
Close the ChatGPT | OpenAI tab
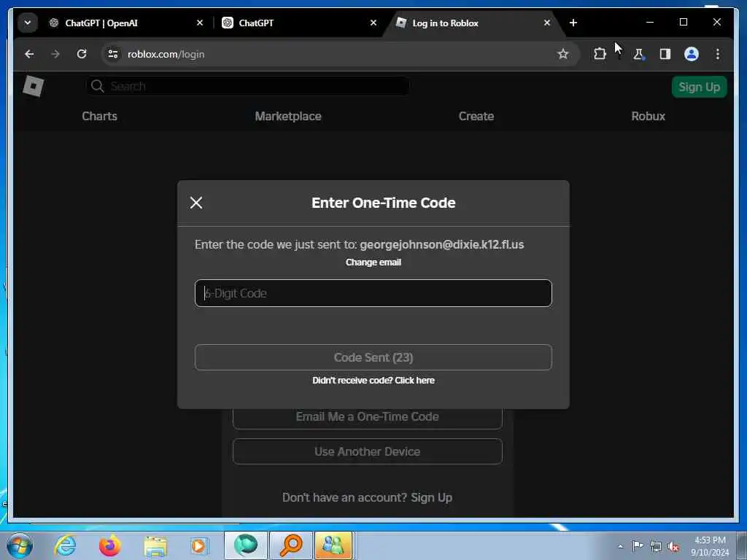point(200,23)
